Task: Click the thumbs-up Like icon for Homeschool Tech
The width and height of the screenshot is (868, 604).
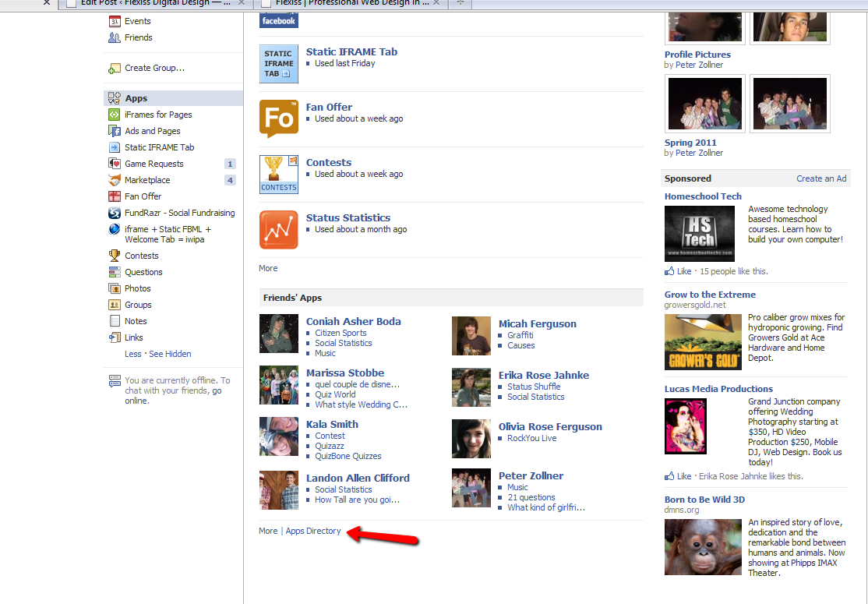Action: pyautogui.click(x=670, y=271)
